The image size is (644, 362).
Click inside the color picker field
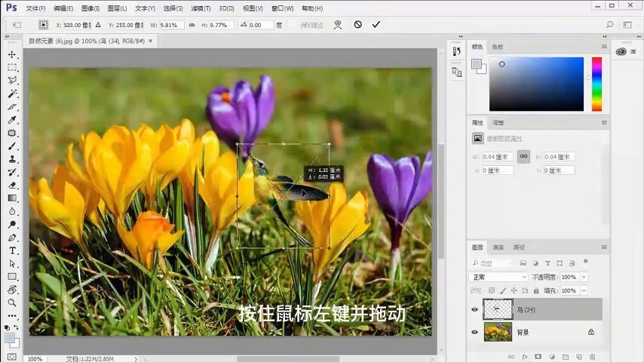pos(536,84)
